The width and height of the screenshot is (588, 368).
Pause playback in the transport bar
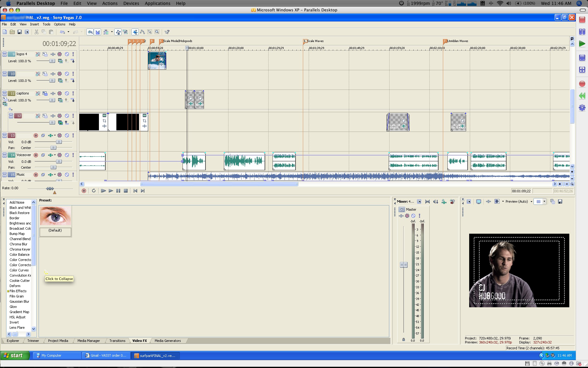pos(118,191)
